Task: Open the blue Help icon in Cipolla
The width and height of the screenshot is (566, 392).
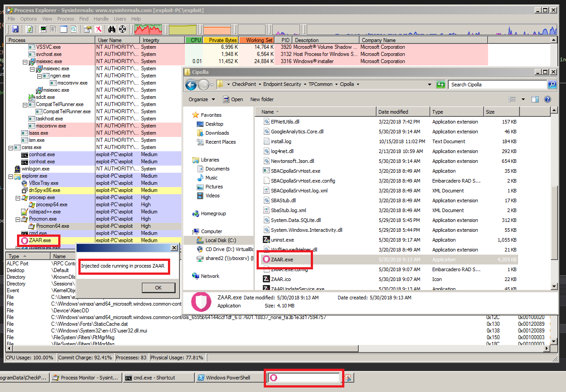Action: 548,99
